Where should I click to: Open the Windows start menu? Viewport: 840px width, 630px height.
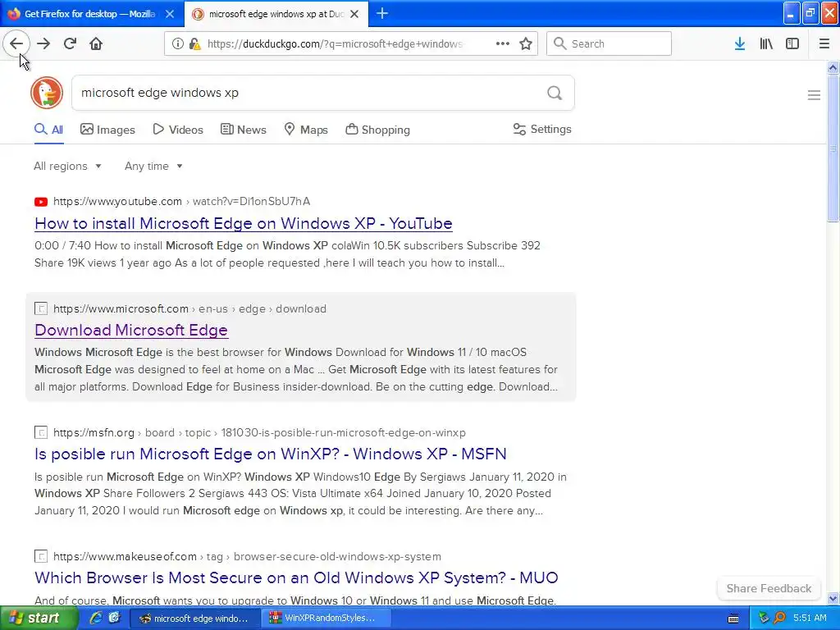(x=39, y=619)
